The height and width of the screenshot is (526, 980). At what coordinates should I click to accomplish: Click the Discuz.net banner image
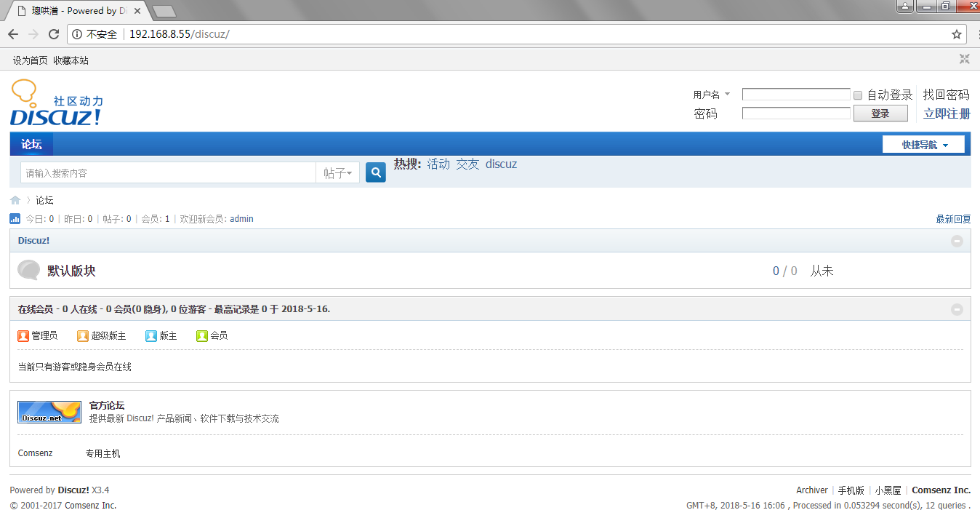49,412
